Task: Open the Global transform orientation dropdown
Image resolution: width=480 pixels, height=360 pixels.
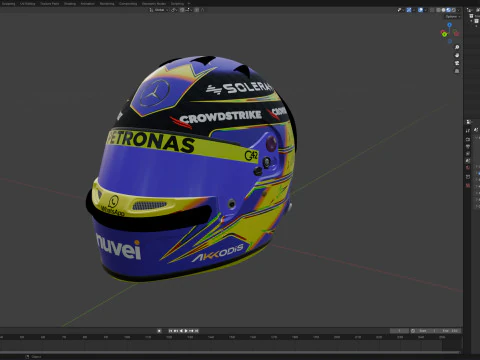Action: click(x=159, y=10)
